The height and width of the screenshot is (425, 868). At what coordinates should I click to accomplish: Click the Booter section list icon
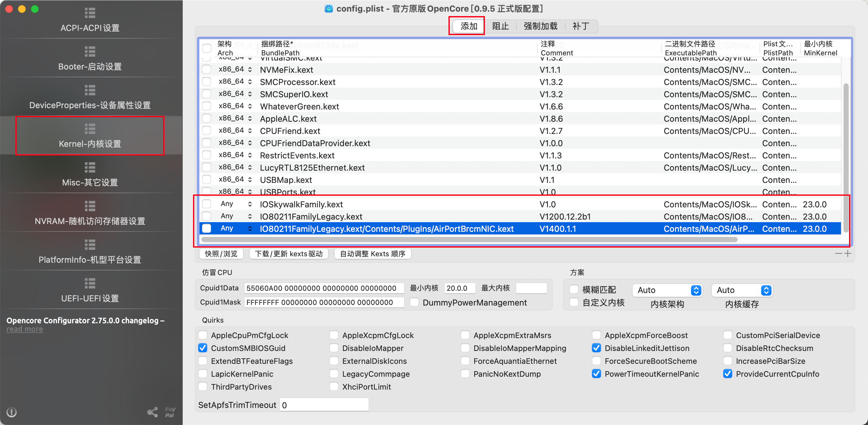point(90,52)
